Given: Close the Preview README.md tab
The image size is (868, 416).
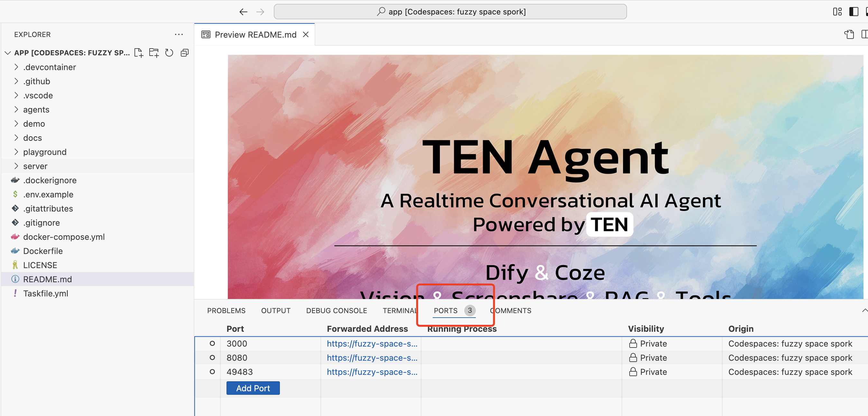Looking at the screenshot, I should click(x=306, y=34).
